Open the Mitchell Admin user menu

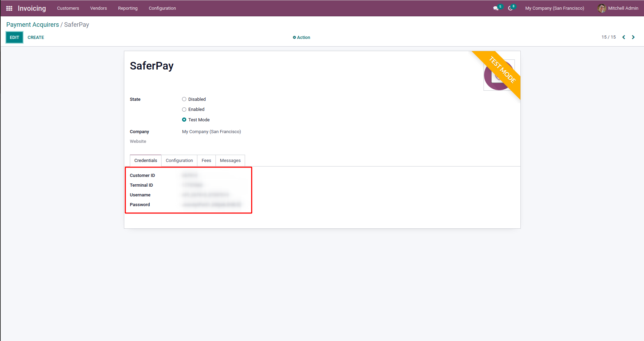tap(618, 8)
